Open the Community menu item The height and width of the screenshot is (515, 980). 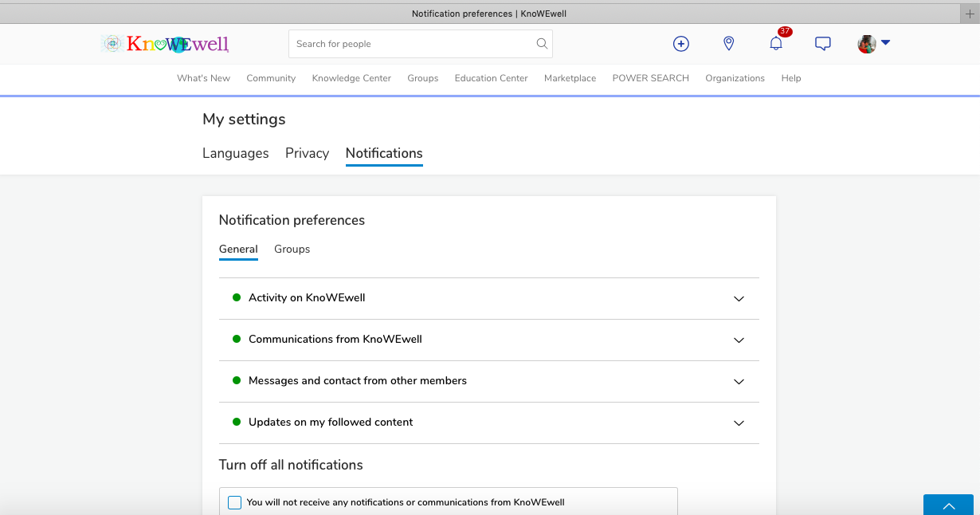click(271, 78)
